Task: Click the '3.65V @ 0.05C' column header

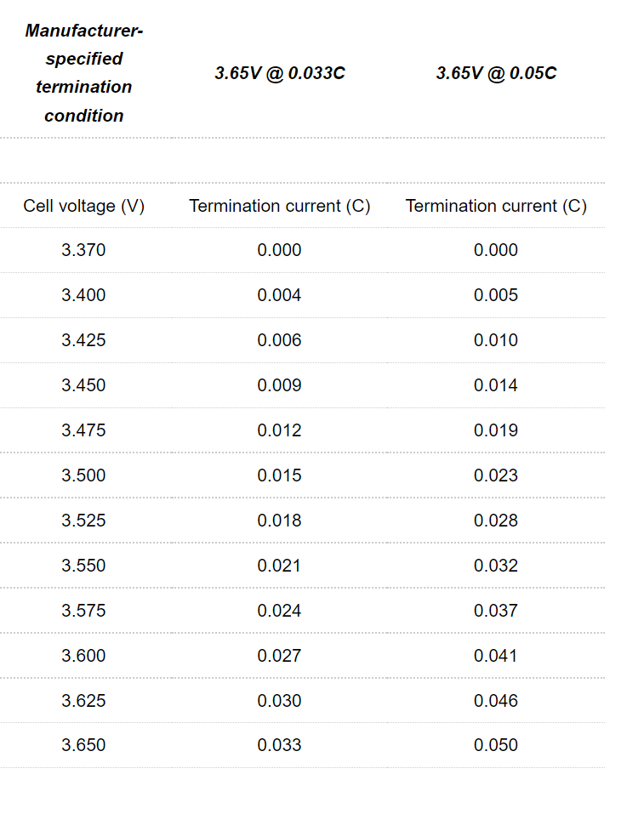Action: pyautogui.click(x=496, y=73)
